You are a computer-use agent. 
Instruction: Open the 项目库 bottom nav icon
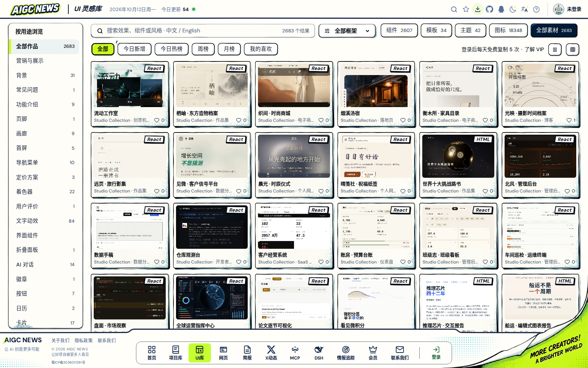pyautogui.click(x=176, y=353)
